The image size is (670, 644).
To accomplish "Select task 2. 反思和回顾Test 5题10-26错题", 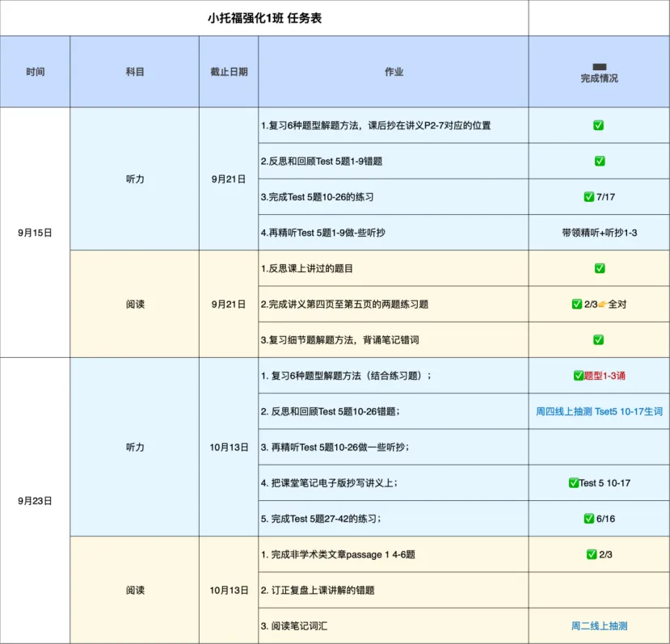I will coord(394,411).
